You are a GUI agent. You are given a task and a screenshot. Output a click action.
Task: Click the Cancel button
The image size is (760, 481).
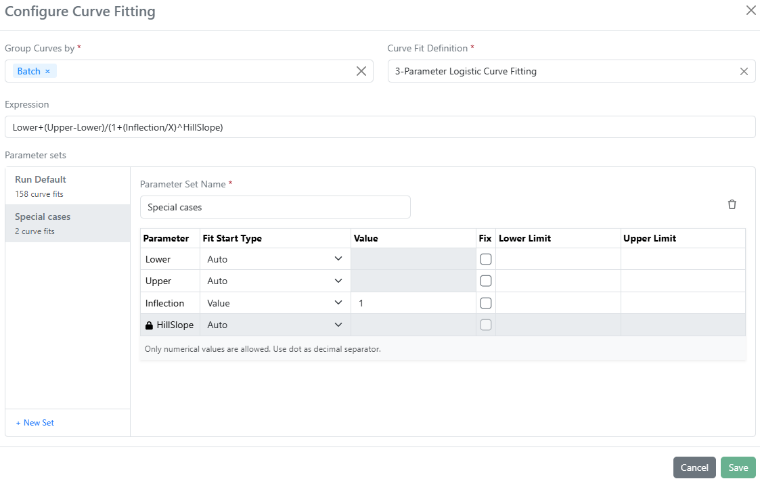click(x=694, y=467)
